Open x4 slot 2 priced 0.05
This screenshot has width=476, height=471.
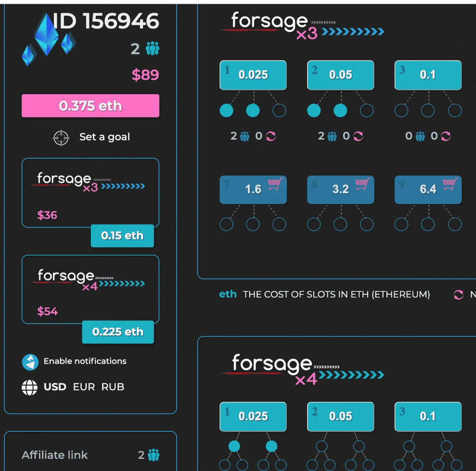[x=341, y=416]
